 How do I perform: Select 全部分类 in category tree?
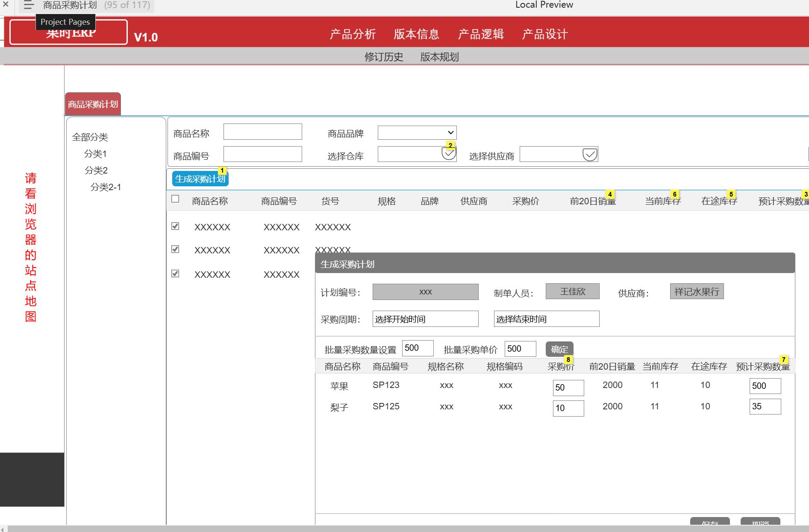click(90, 137)
